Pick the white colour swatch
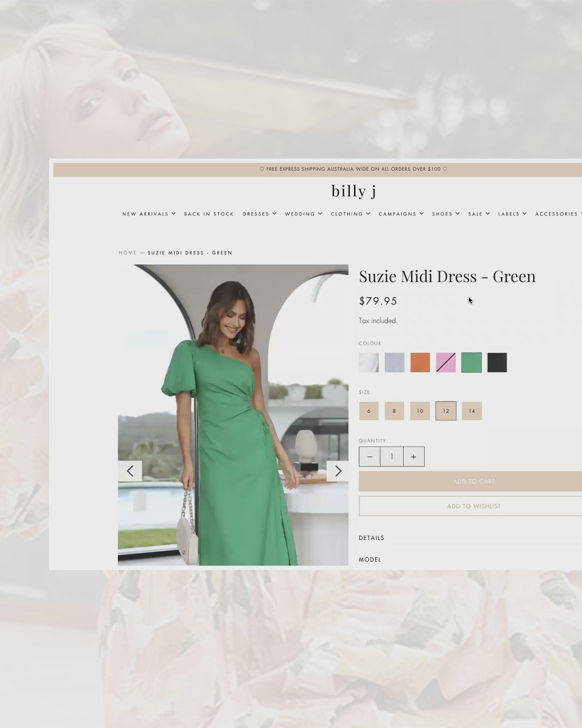 [x=369, y=362]
